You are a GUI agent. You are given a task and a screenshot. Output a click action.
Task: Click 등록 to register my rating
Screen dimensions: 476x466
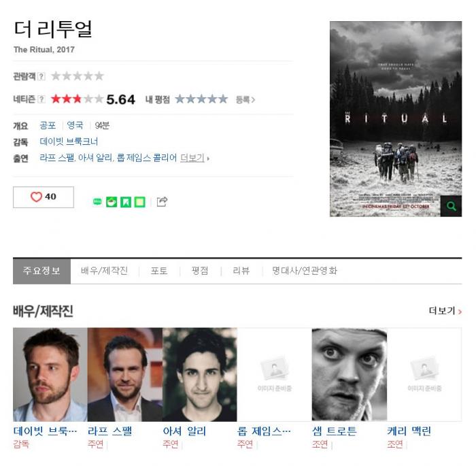coord(245,99)
